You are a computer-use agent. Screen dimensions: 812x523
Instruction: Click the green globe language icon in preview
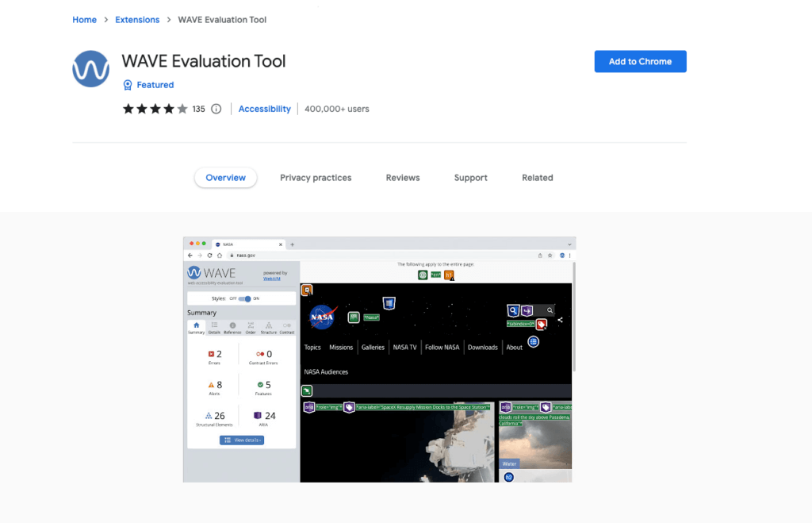(423, 275)
